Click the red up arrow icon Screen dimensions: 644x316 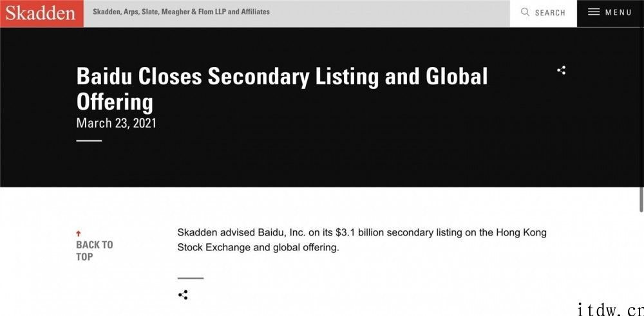click(79, 234)
